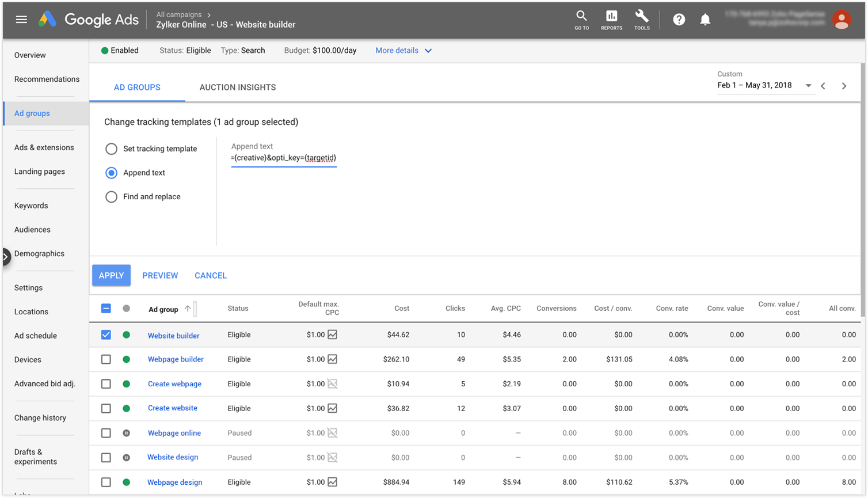Screen dimensions: 868x498
Task: Select the Append text radio button
Action: (x=111, y=173)
